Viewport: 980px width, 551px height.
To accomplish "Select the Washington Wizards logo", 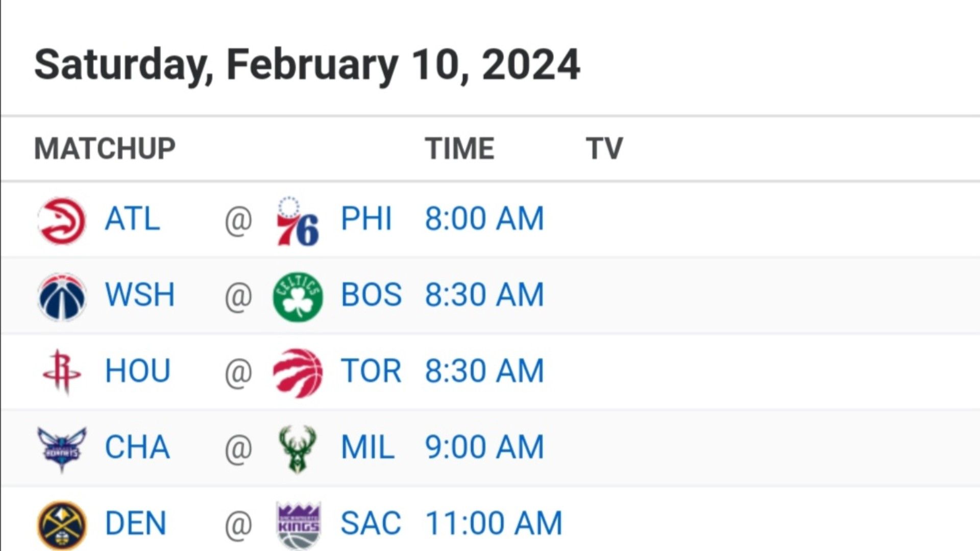I will 62,296.
